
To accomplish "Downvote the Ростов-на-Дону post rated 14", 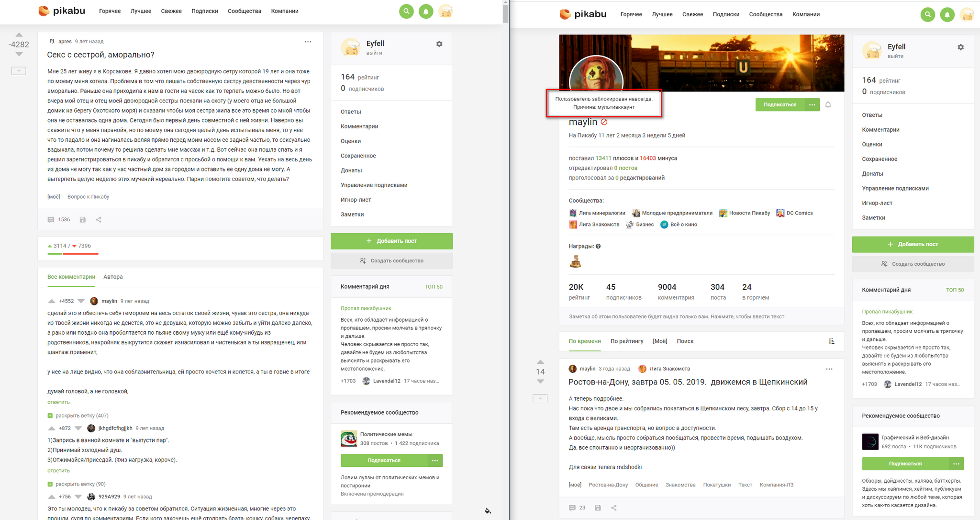I will pyautogui.click(x=540, y=382).
